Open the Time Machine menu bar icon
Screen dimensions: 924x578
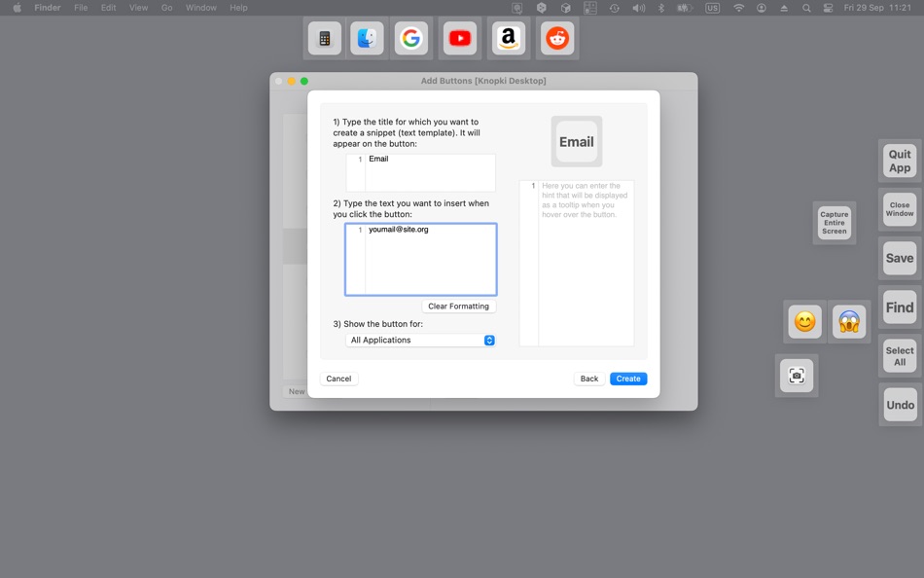click(x=614, y=8)
